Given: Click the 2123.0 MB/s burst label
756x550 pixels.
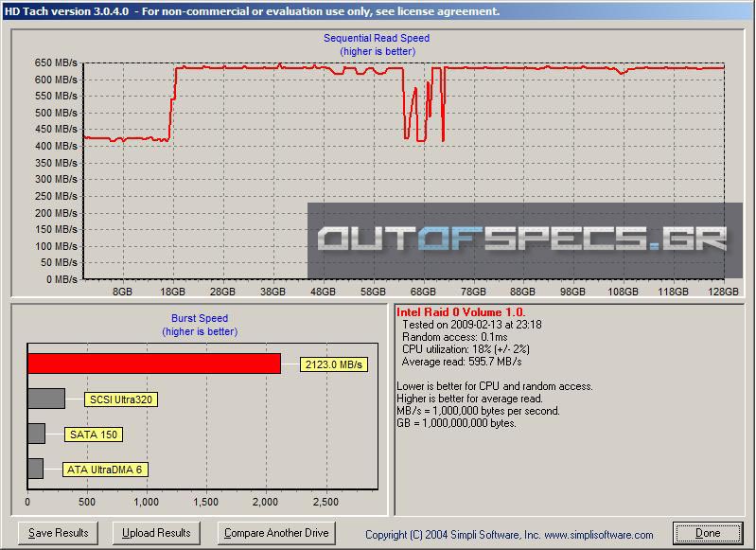Looking at the screenshot, I should (334, 364).
